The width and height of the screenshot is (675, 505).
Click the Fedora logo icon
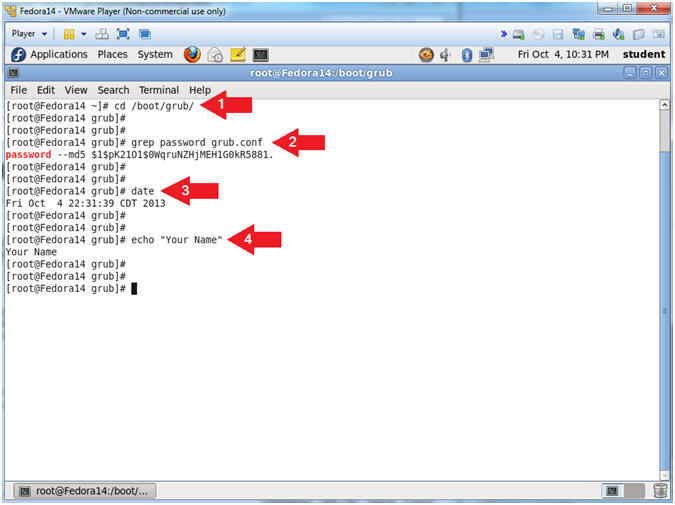19,55
